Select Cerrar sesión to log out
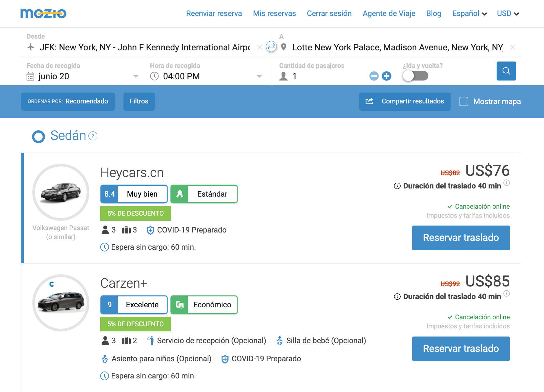Screen dimensions: 544x392 click(329, 14)
